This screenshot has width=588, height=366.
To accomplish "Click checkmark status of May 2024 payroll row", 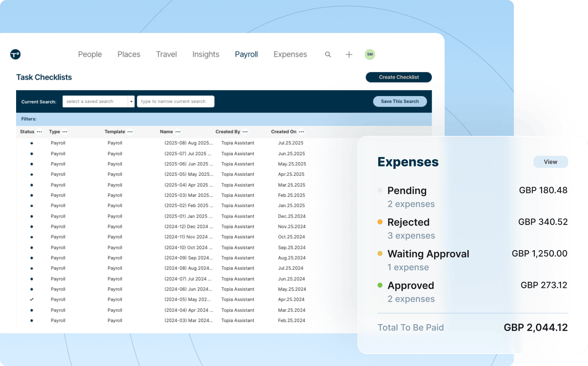I will tap(32, 300).
